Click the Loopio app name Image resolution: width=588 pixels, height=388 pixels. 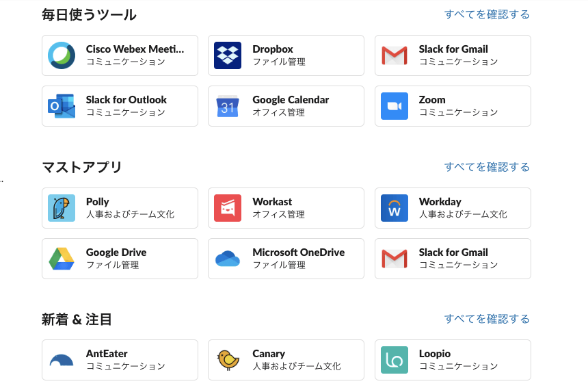coord(435,354)
